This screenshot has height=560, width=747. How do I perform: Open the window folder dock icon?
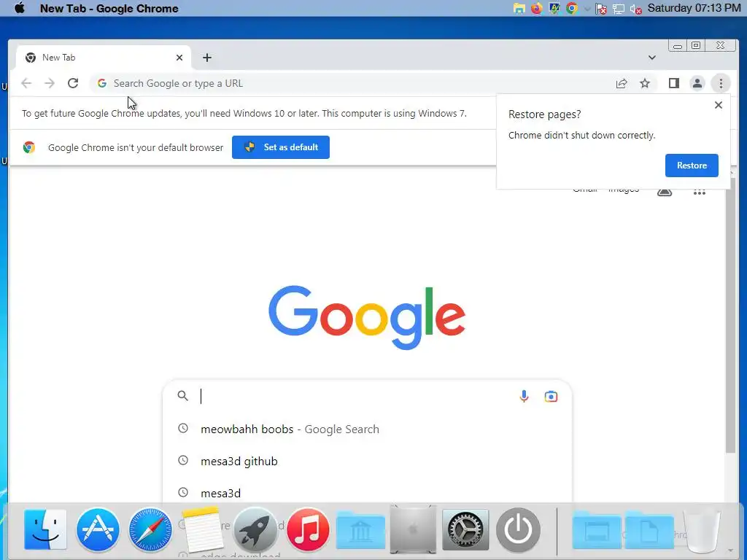click(x=597, y=531)
